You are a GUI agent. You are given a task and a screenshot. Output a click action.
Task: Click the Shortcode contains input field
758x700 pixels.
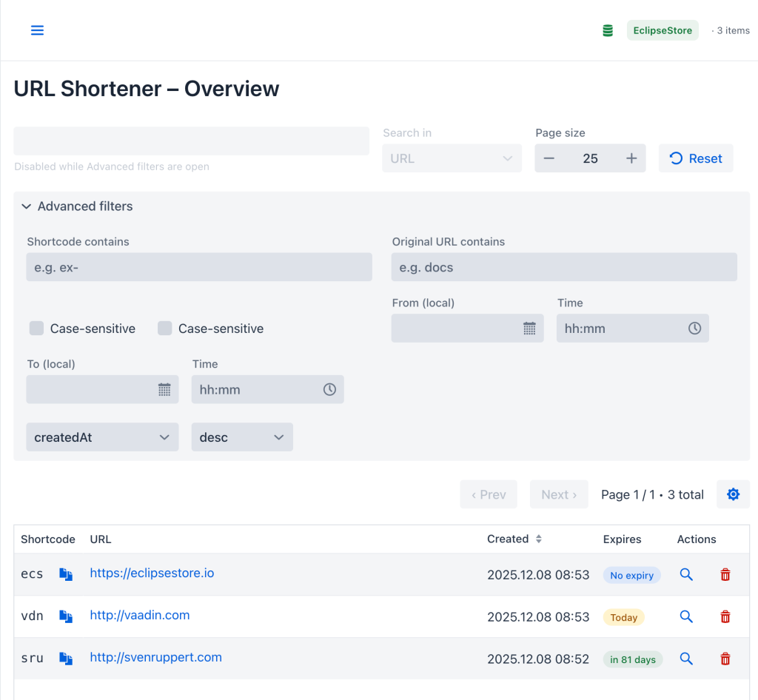click(198, 266)
